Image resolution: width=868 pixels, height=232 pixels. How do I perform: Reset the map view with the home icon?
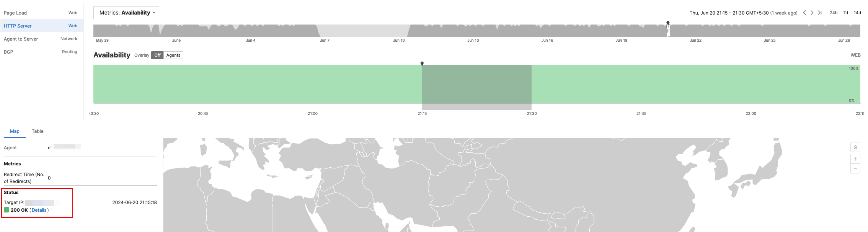pyautogui.click(x=855, y=147)
